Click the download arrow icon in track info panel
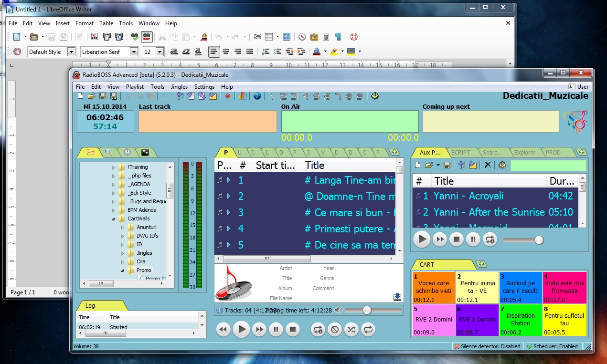607x364 pixels. pyautogui.click(x=397, y=297)
